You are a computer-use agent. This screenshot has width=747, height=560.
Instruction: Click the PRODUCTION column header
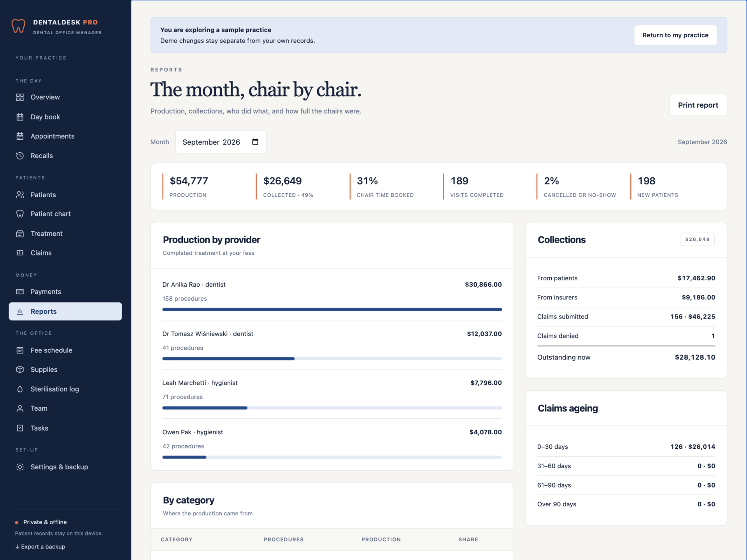click(x=381, y=539)
